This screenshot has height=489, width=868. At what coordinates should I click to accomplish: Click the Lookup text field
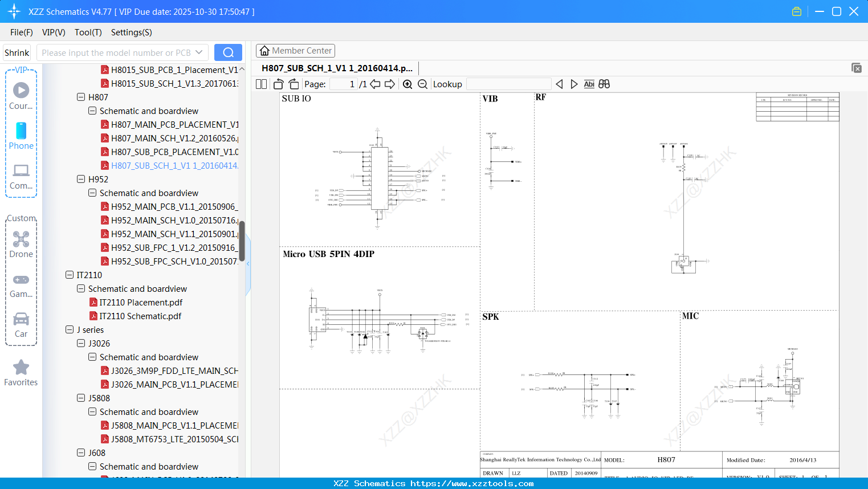(x=508, y=84)
